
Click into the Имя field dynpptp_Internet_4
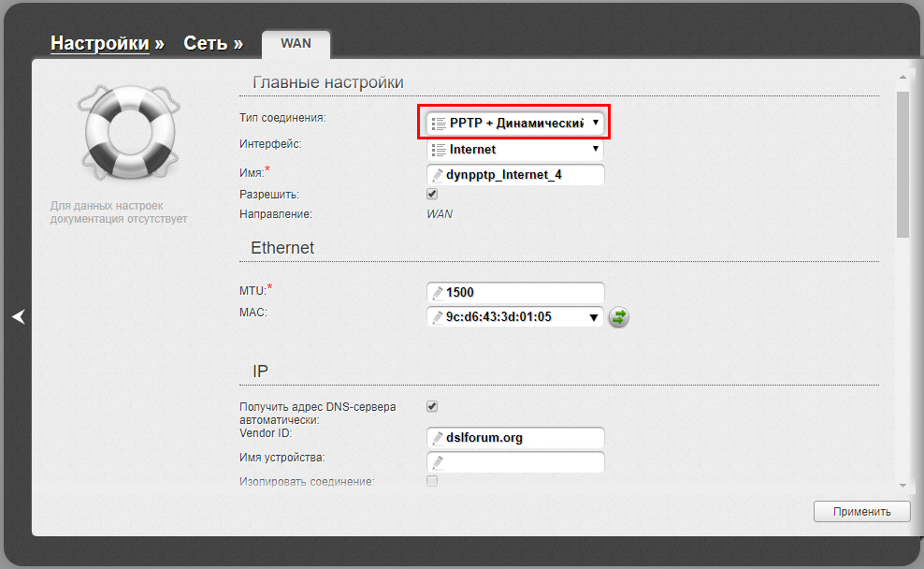pyautogui.click(x=515, y=175)
